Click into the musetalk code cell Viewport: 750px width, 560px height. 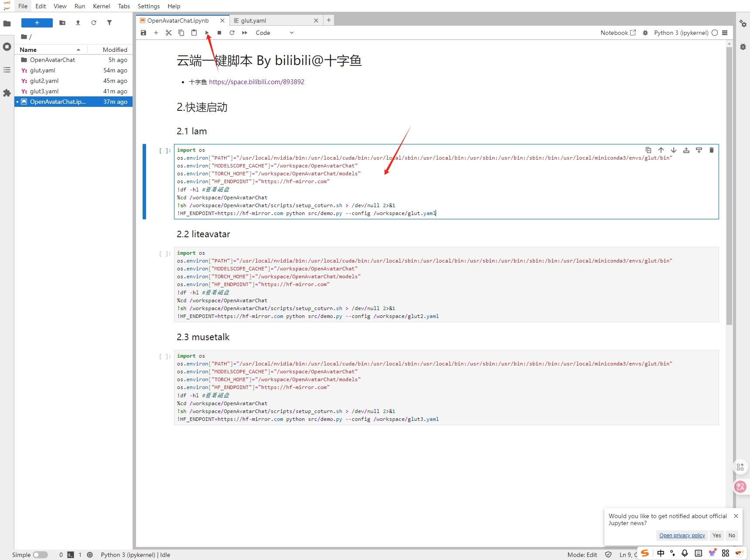[x=446, y=387]
